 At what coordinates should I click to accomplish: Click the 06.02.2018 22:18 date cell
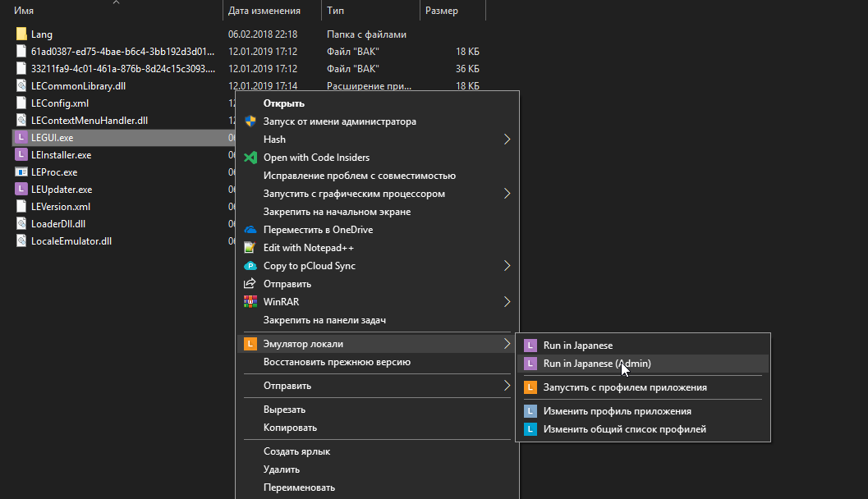coord(263,34)
